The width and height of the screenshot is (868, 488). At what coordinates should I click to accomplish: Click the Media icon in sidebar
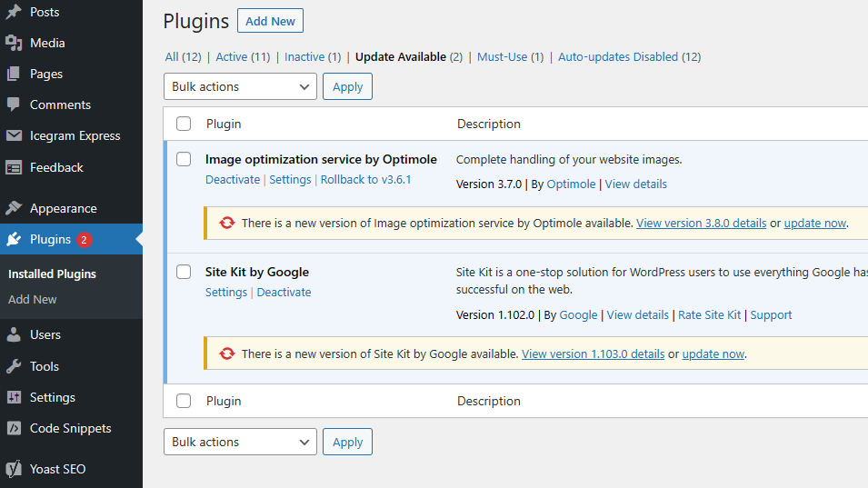(x=14, y=43)
